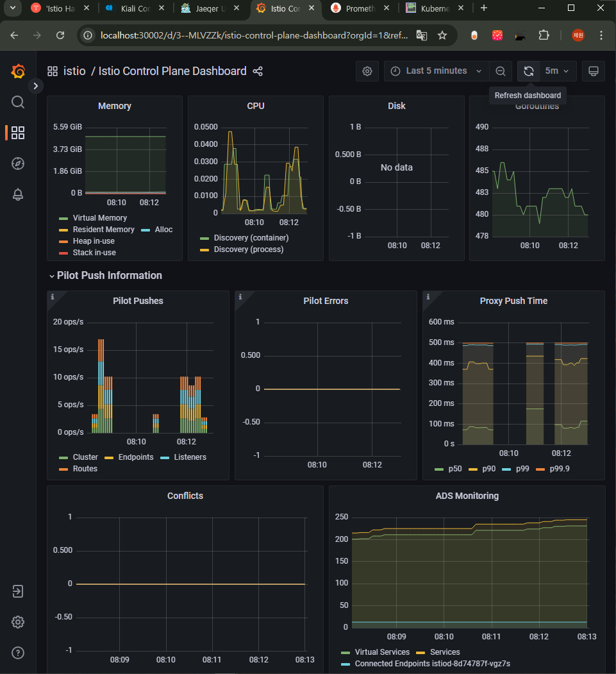Click the p99.9 legend color swatch

tap(540, 469)
